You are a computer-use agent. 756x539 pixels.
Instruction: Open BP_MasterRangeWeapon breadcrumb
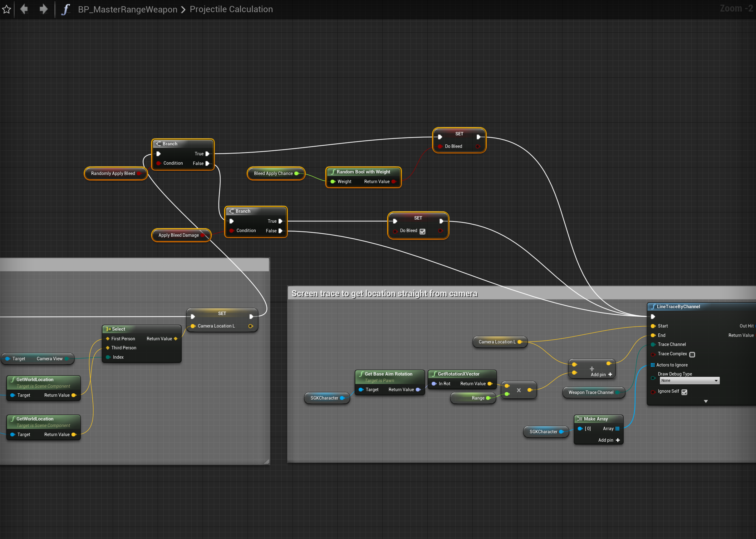(x=128, y=9)
